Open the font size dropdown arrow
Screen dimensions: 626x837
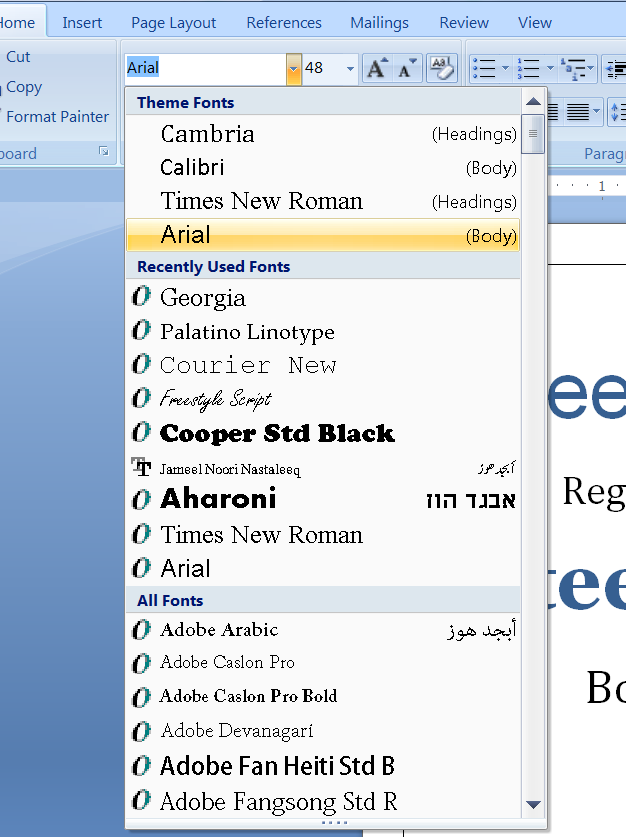(350, 68)
